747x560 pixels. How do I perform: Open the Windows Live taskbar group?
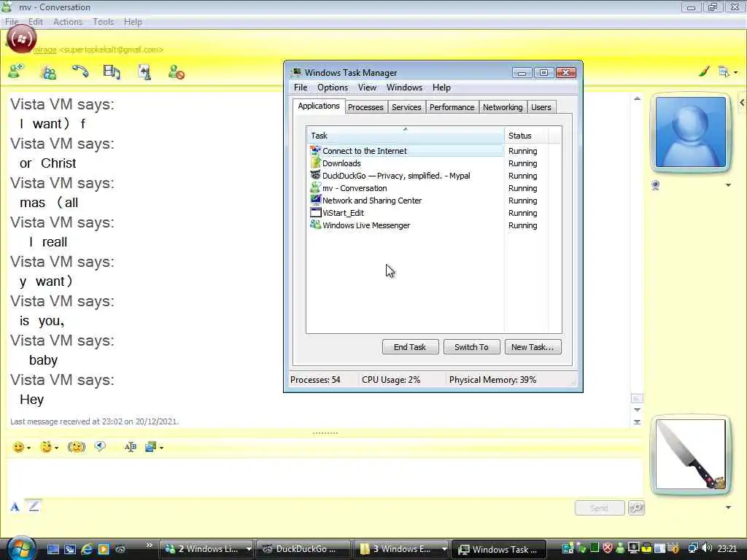(207, 549)
